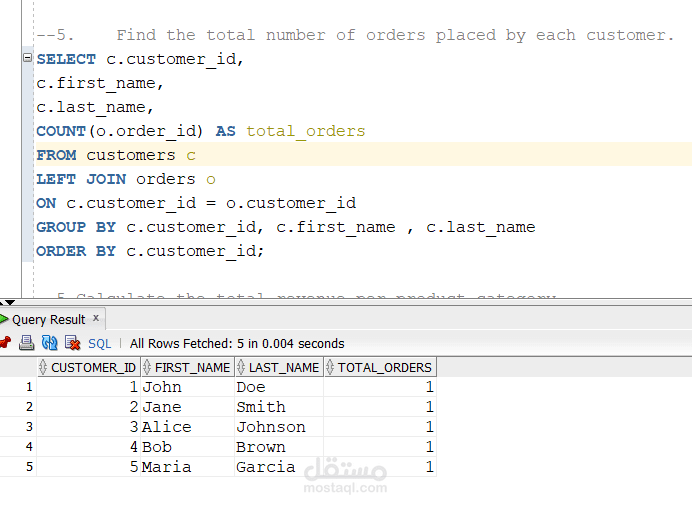
Task: Select row number 3 in results grid
Action: coord(28,427)
